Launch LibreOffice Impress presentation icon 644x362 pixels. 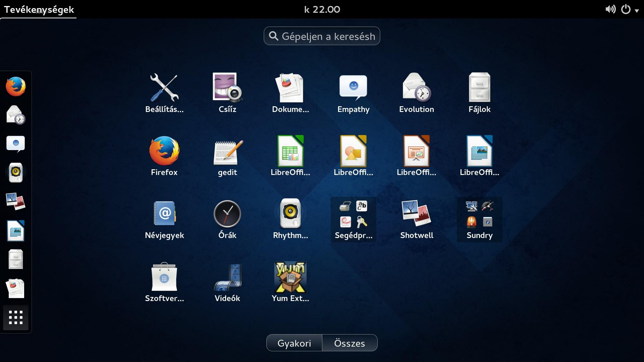[x=417, y=156]
